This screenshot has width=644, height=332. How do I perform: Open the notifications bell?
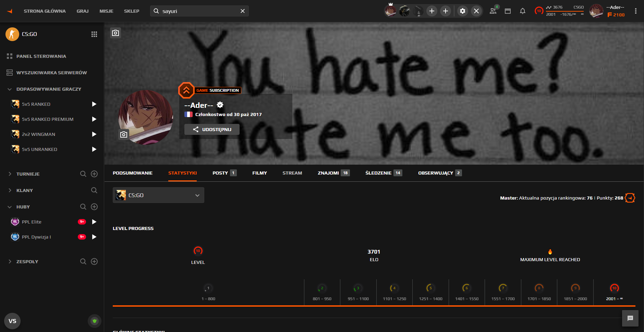(523, 11)
